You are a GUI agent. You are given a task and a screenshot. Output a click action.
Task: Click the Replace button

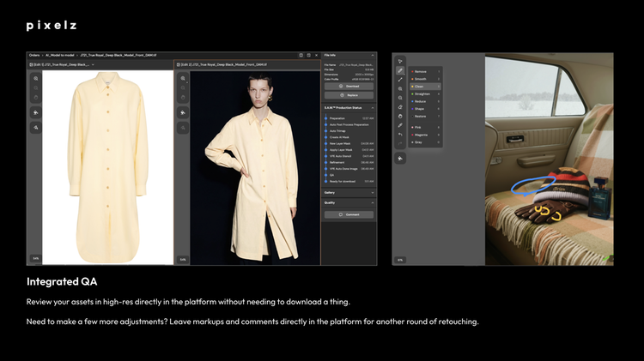tap(349, 97)
